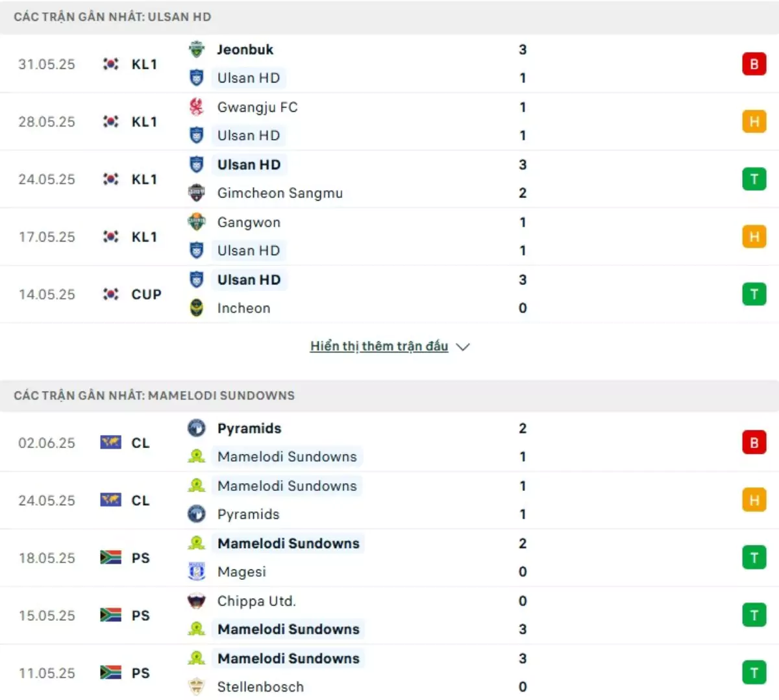This screenshot has height=700, width=779.
Task: Click Ulsan HD crest in the Incheon match
Action: pos(197,280)
